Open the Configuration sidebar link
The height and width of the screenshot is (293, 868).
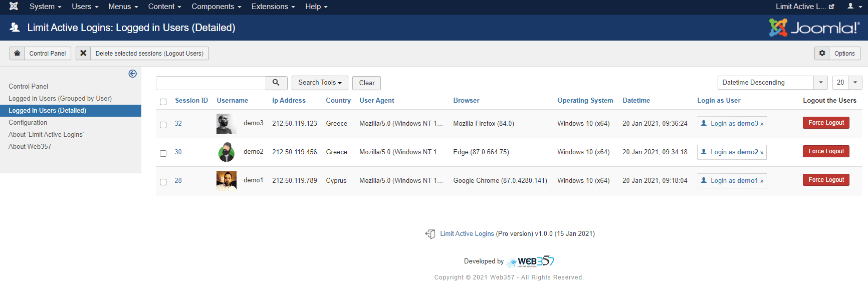tap(28, 122)
